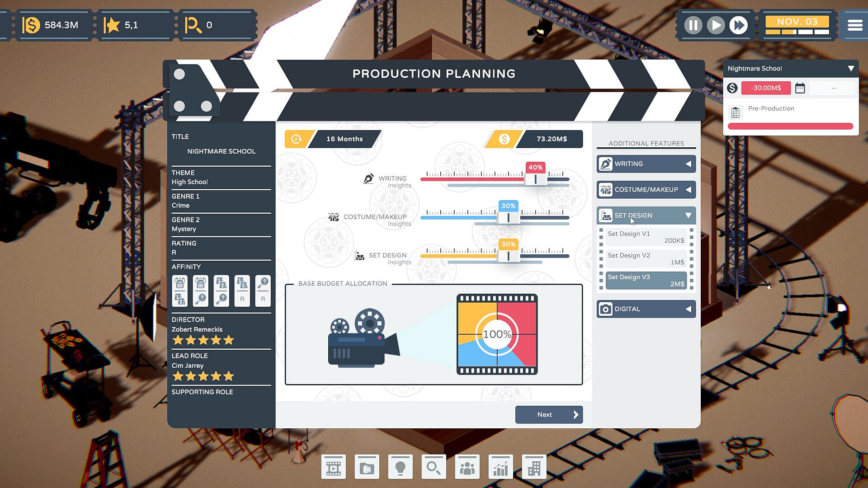Click the lightbulb ideas icon
This screenshot has width=868, height=488.
400,468
